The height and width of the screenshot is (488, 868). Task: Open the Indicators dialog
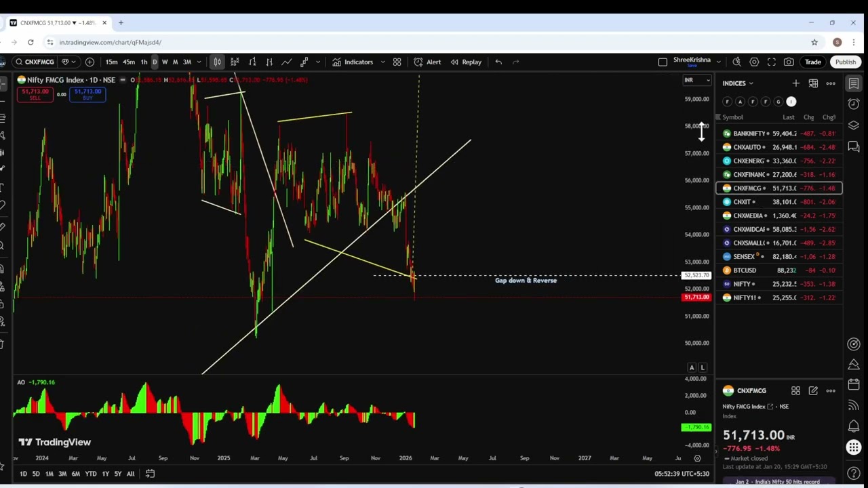(353, 62)
